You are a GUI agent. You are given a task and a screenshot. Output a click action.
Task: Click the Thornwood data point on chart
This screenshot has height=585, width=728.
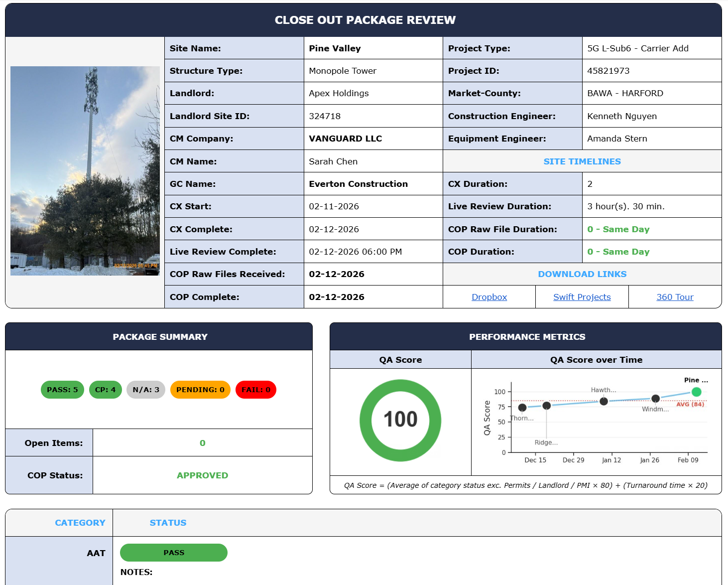(522, 408)
